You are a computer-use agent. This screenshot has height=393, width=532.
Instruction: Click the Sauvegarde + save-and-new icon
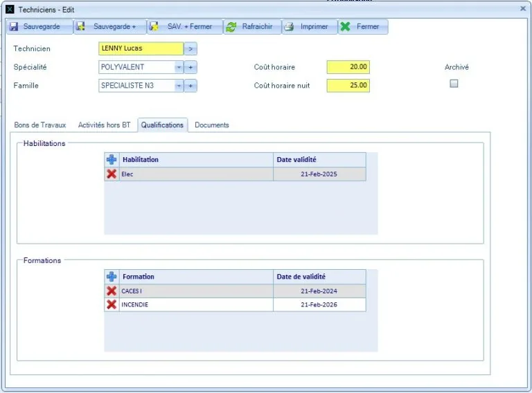[x=81, y=26]
